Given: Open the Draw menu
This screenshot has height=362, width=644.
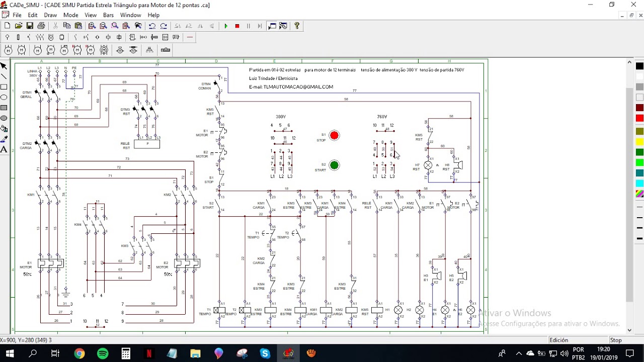Looking at the screenshot, I should pos(50,15).
